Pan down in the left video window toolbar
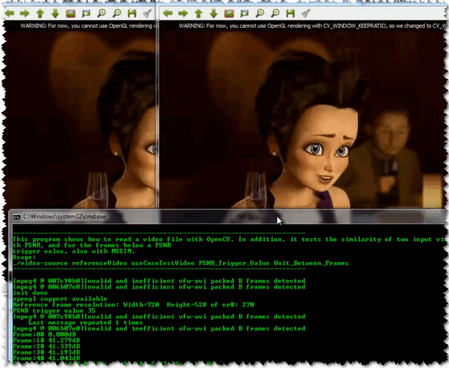The height and width of the screenshot is (368, 449). [x=55, y=13]
